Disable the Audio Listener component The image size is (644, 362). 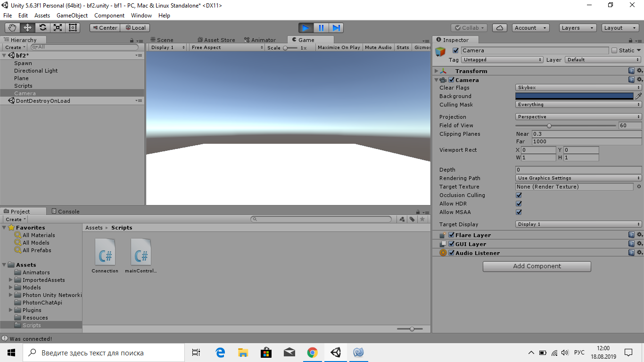click(x=451, y=253)
